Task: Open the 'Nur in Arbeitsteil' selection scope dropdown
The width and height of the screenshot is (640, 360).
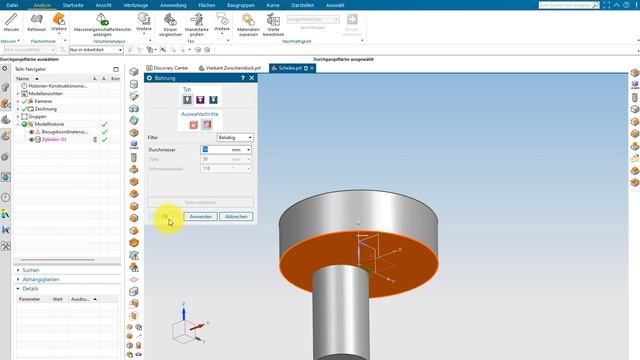Action: point(96,50)
